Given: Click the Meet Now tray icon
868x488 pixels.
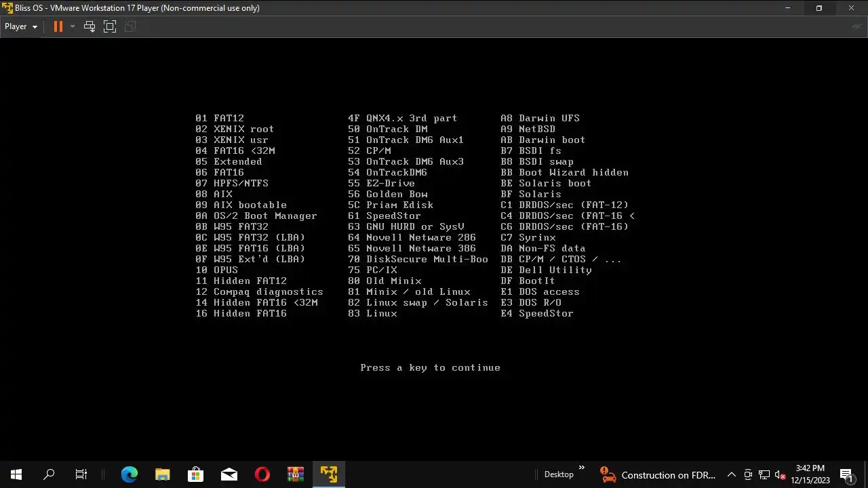Looking at the screenshot, I should (x=748, y=475).
